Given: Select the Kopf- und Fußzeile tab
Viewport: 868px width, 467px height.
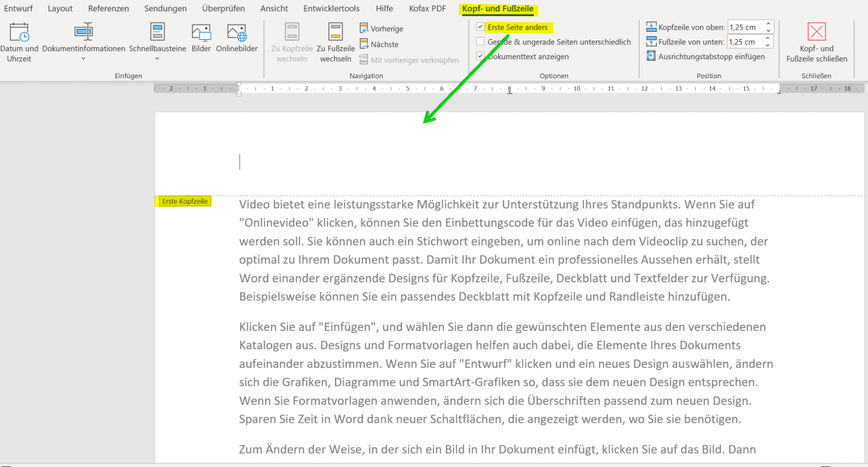Looking at the screenshot, I should coord(498,9).
